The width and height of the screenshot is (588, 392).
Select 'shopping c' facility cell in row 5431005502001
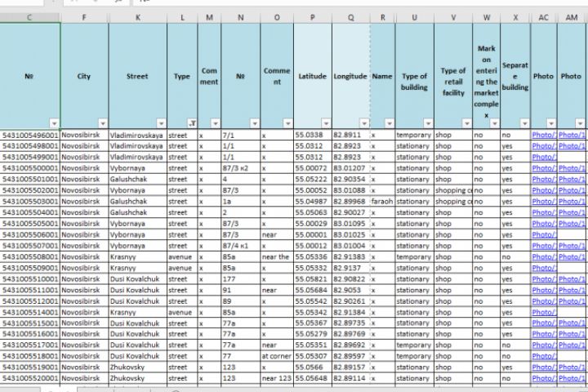[453, 190]
